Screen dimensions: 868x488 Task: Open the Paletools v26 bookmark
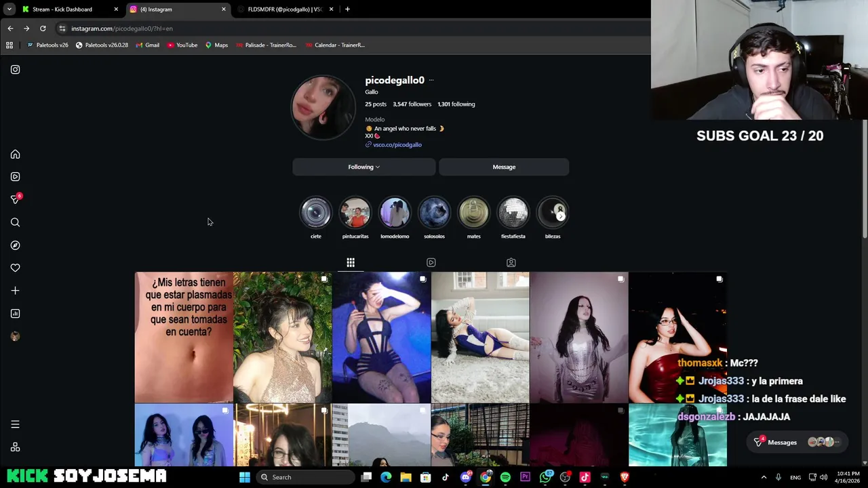47,45
